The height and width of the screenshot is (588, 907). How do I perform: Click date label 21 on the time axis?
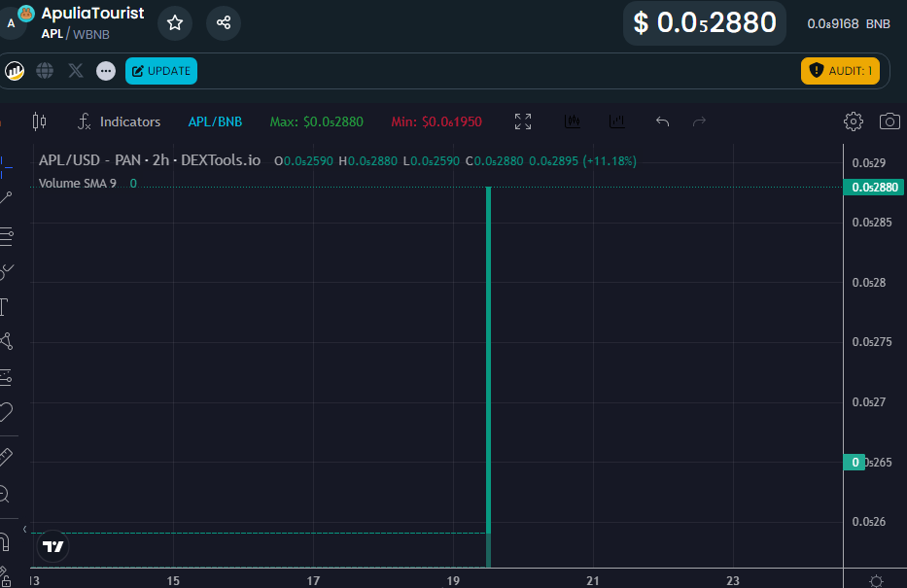click(593, 580)
